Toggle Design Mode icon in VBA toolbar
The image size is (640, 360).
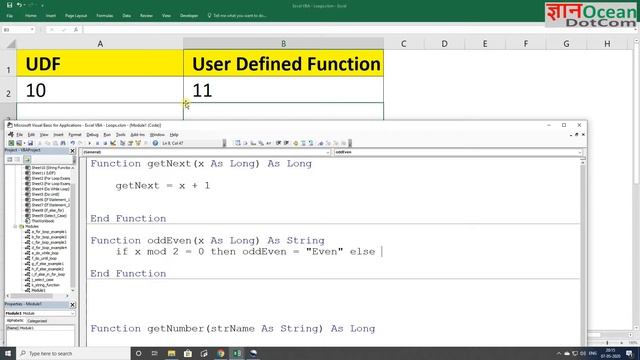(x=113, y=143)
